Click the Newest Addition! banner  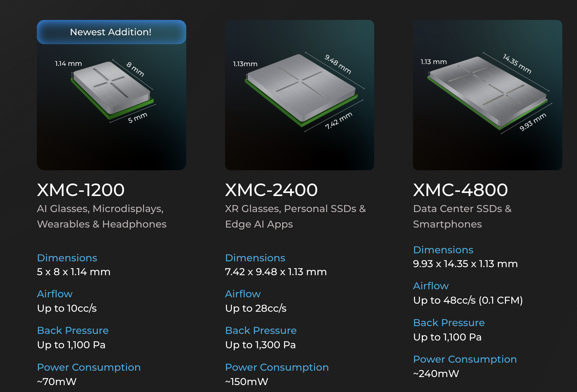pos(111,32)
